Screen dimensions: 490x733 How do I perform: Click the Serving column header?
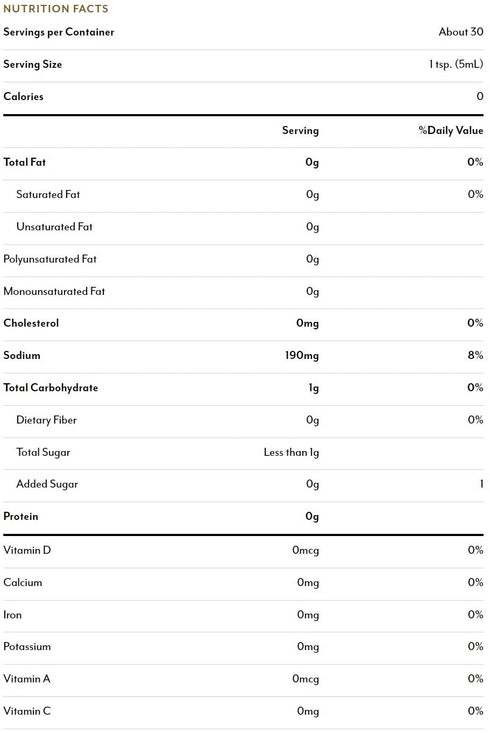(300, 130)
